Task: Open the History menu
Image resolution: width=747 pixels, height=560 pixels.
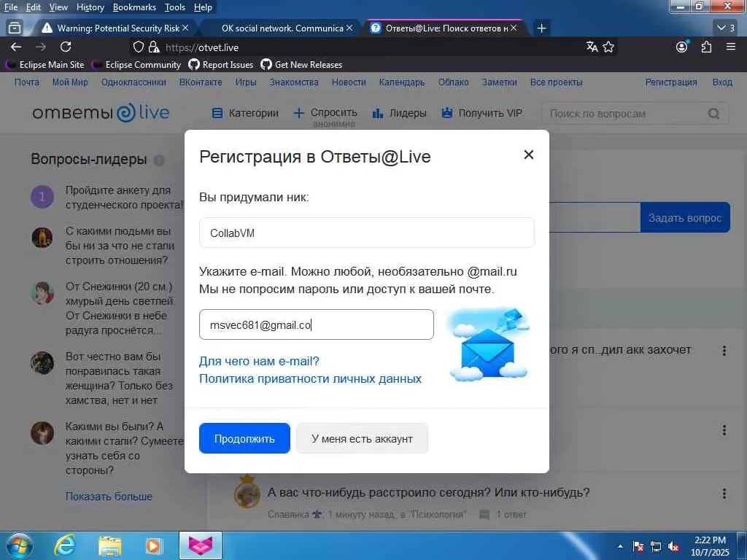Action: [x=90, y=7]
